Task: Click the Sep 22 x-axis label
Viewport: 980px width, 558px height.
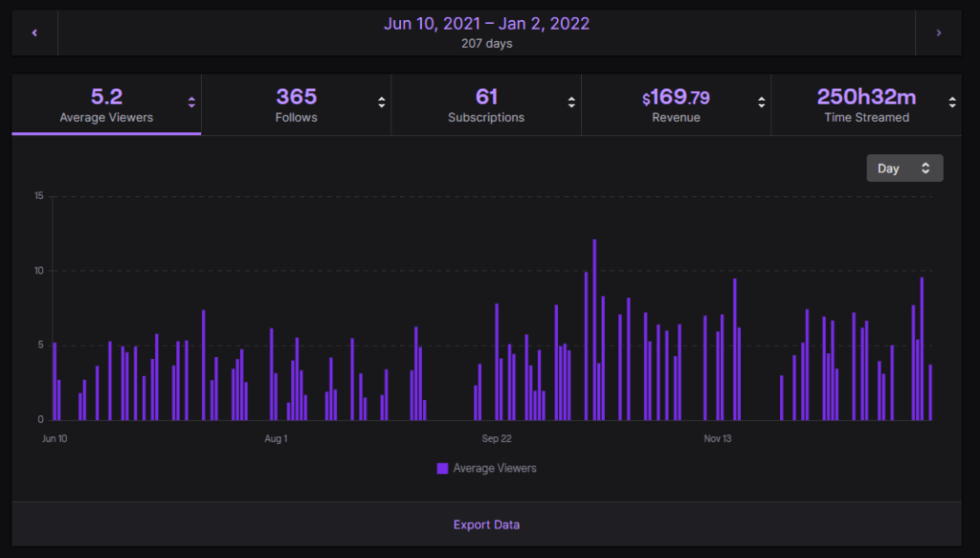Action: pyautogui.click(x=496, y=439)
